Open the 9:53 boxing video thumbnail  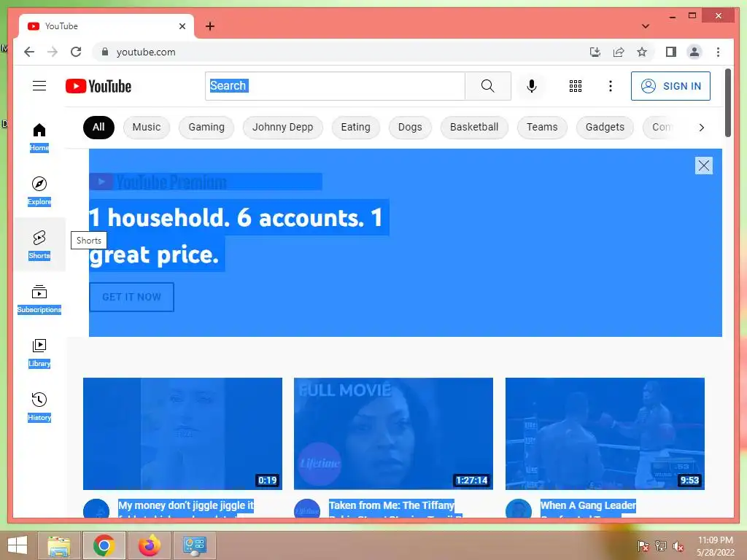605,433
